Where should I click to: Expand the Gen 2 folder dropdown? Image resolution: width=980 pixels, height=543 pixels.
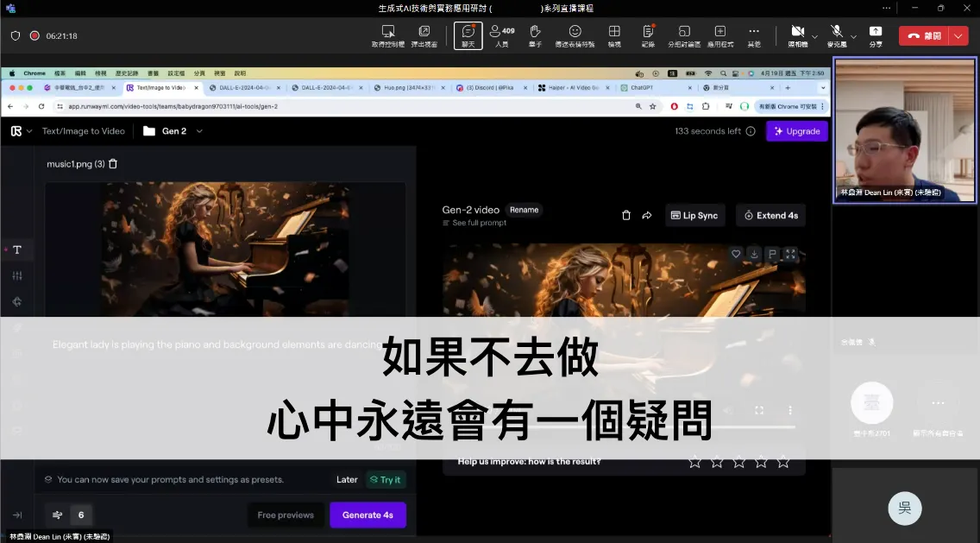pyautogui.click(x=199, y=130)
